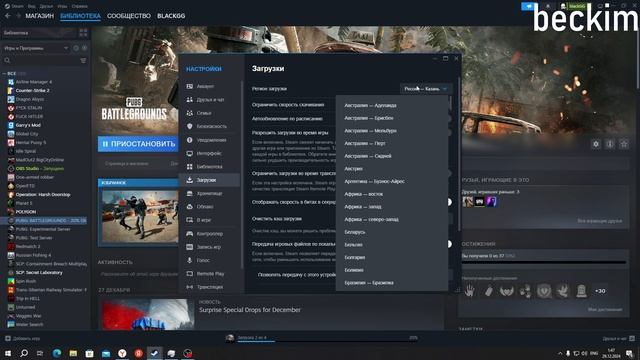Open Интерфейс settings with monitor icon
This screenshot has height=360, width=640.
[x=209, y=153]
